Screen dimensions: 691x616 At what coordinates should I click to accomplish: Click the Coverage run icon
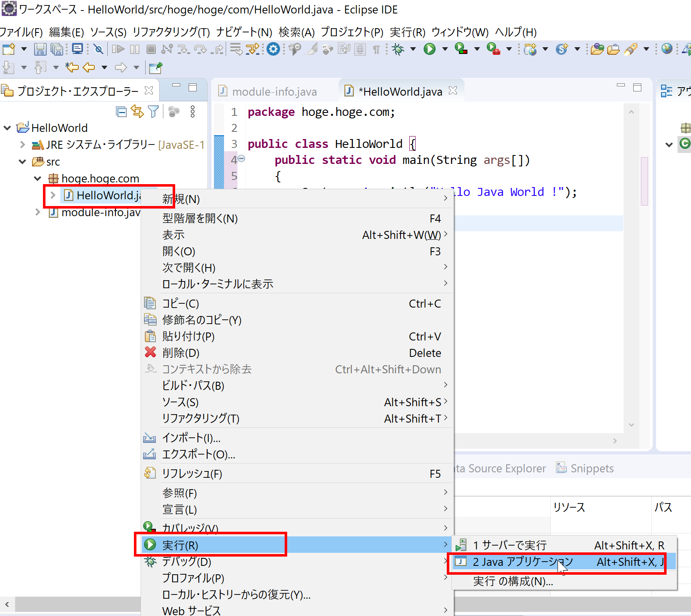461,49
